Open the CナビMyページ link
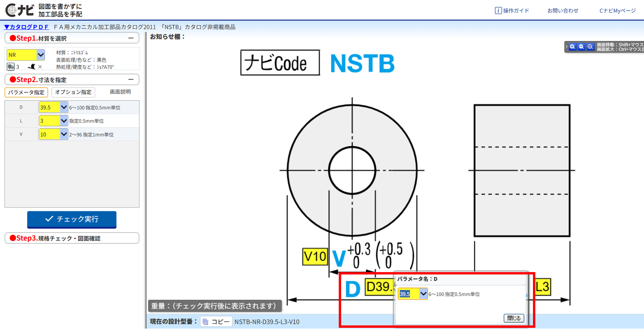The width and height of the screenshot is (644, 330). (x=617, y=10)
